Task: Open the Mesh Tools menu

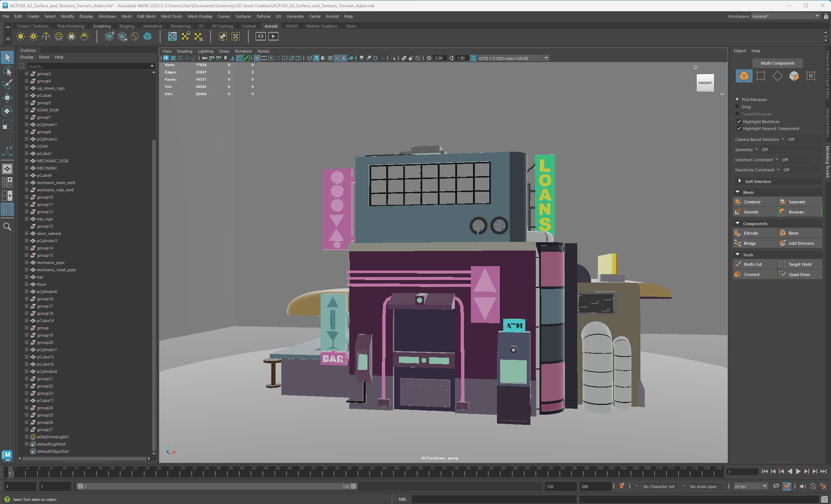Action: (x=171, y=16)
